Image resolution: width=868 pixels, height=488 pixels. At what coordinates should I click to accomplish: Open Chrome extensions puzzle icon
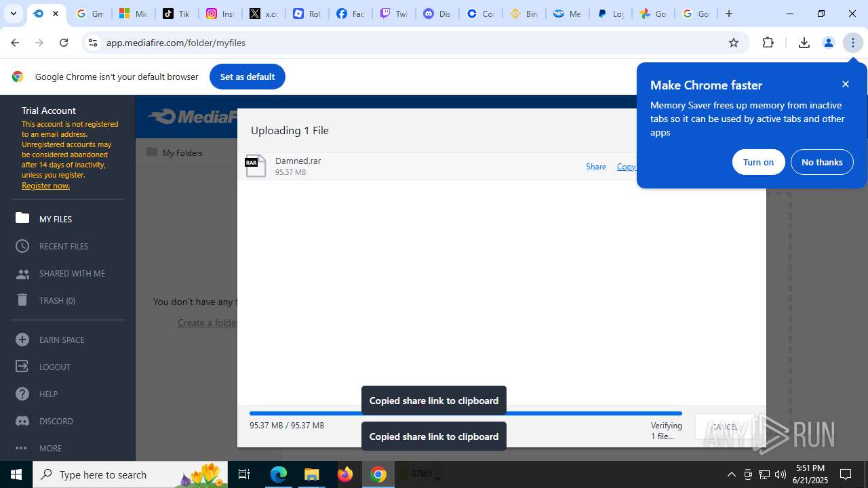tap(768, 43)
